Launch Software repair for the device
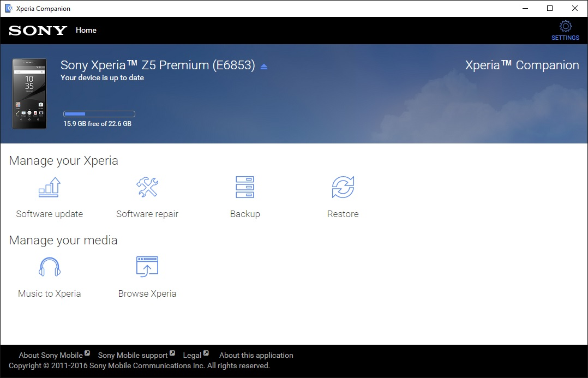Screen dimensions: 588x378 coord(147,196)
